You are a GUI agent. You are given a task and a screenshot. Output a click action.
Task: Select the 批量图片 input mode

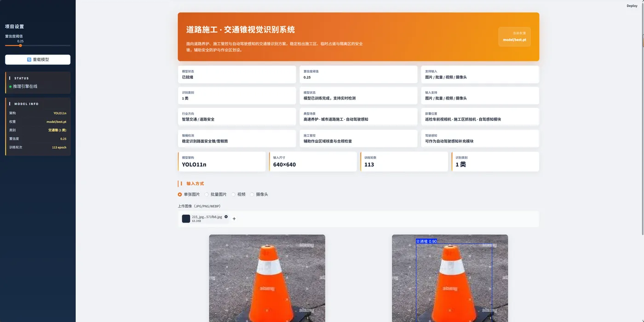click(x=207, y=194)
